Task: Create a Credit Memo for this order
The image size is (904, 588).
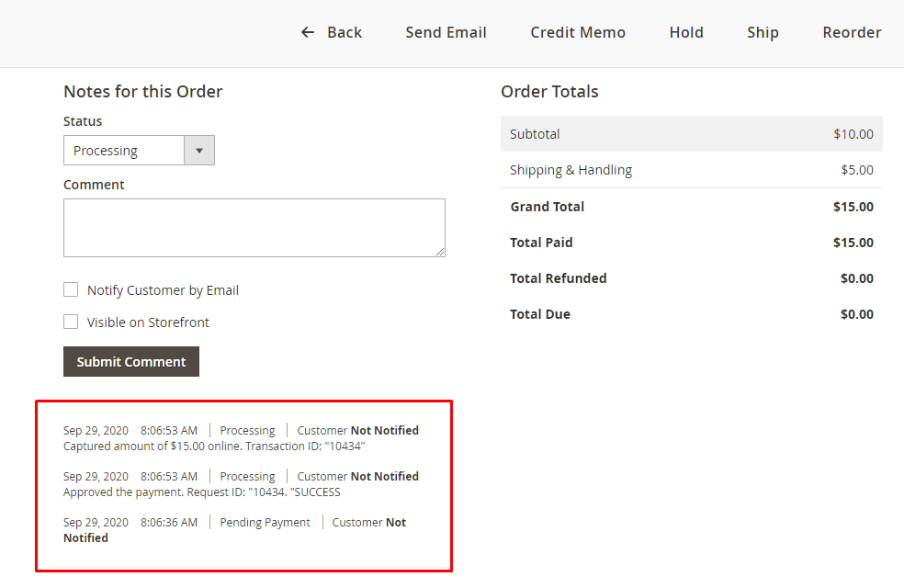Action: pyautogui.click(x=577, y=33)
